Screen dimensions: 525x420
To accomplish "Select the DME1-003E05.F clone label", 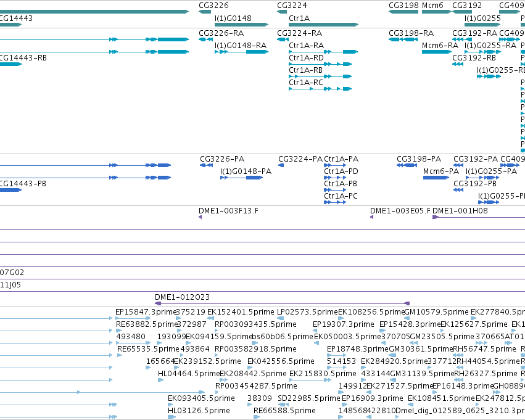I will [400, 210].
